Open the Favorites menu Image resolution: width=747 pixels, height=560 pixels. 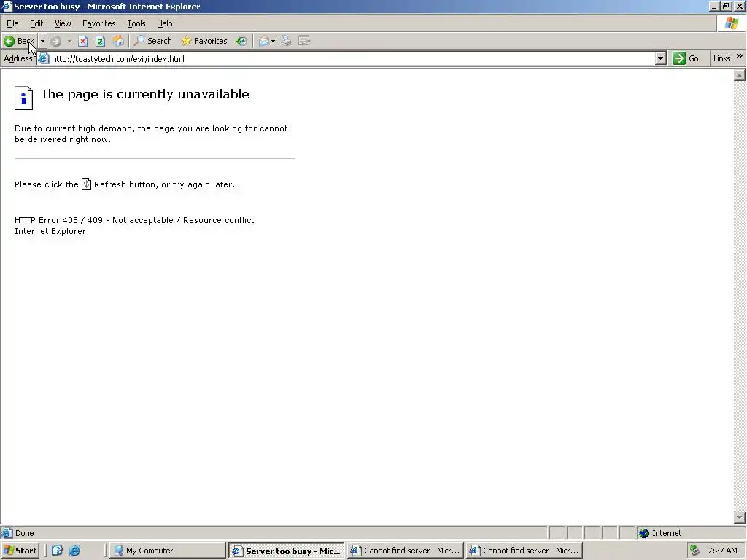click(99, 23)
